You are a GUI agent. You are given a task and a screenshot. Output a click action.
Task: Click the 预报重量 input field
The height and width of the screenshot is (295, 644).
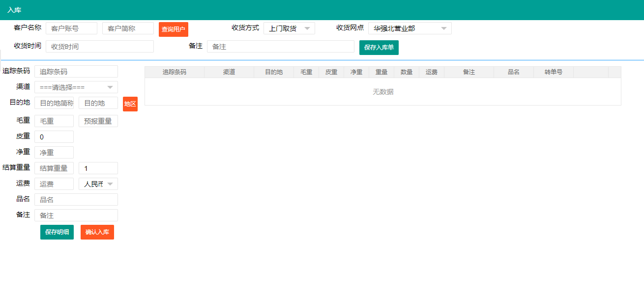pos(98,121)
